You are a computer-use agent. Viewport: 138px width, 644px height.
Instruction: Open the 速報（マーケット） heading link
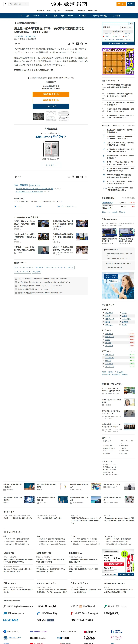pyautogui.click(x=110, y=81)
